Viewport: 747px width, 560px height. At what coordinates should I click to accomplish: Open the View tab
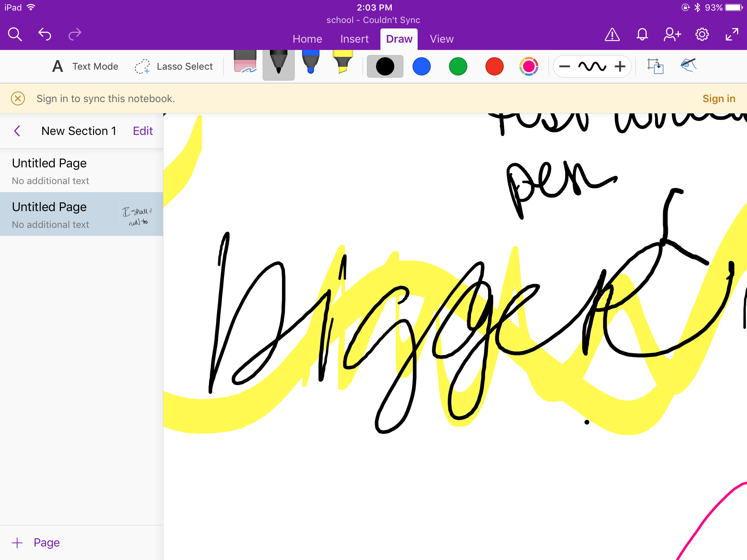coord(441,39)
